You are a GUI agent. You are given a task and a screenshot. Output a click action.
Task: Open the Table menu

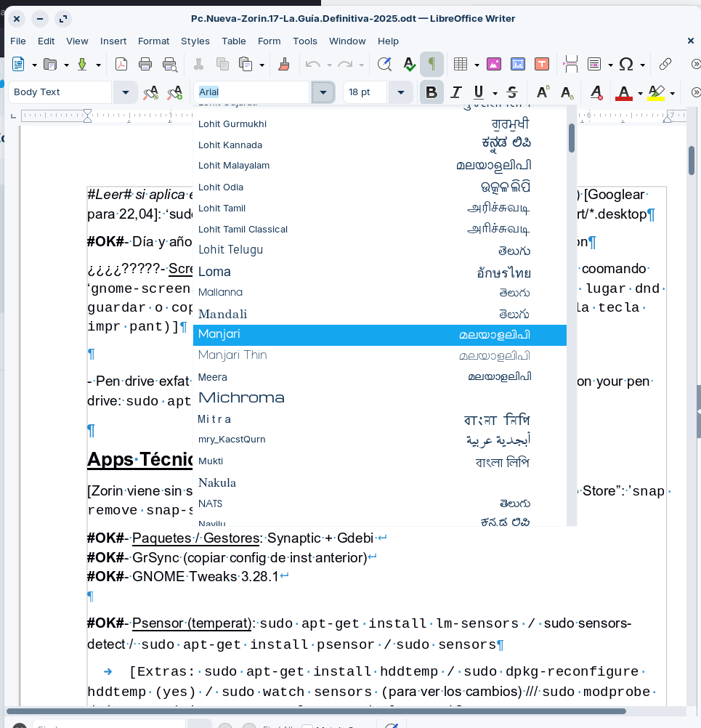tap(234, 41)
